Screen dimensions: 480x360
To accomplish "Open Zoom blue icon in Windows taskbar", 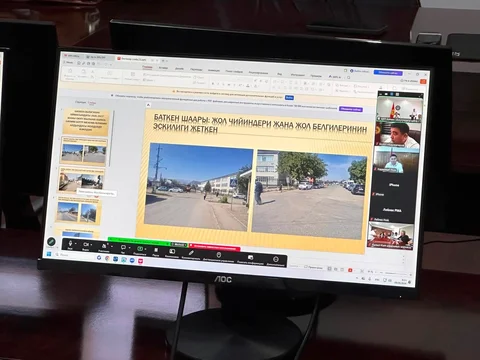I will pyautogui.click(x=132, y=260).
